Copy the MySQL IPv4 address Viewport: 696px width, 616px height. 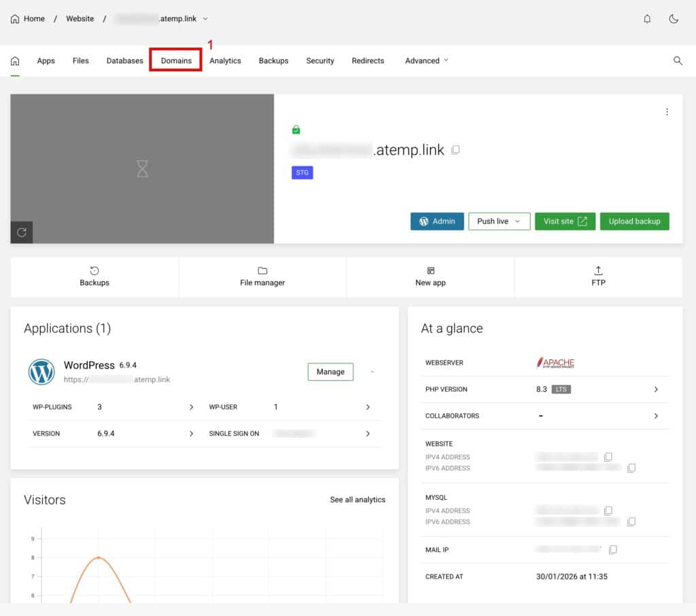pyautogui.click(x=608, y=511)
